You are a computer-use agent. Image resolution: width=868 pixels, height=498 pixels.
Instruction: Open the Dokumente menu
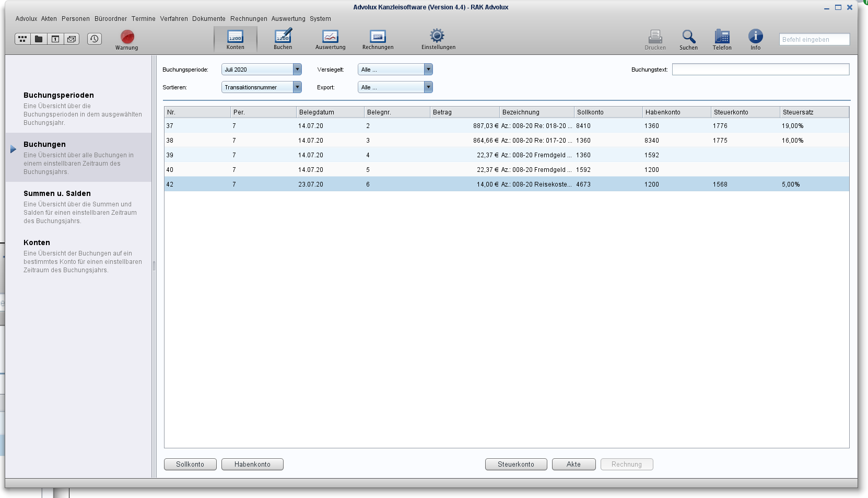[x=209, y=19]
